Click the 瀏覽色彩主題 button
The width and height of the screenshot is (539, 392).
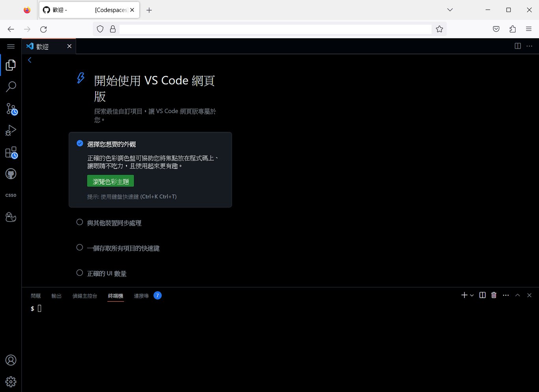(x=110, y=181)
